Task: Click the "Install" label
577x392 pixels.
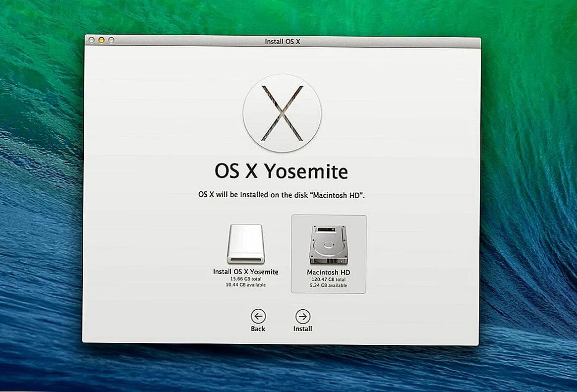Action: click(302, 329)
